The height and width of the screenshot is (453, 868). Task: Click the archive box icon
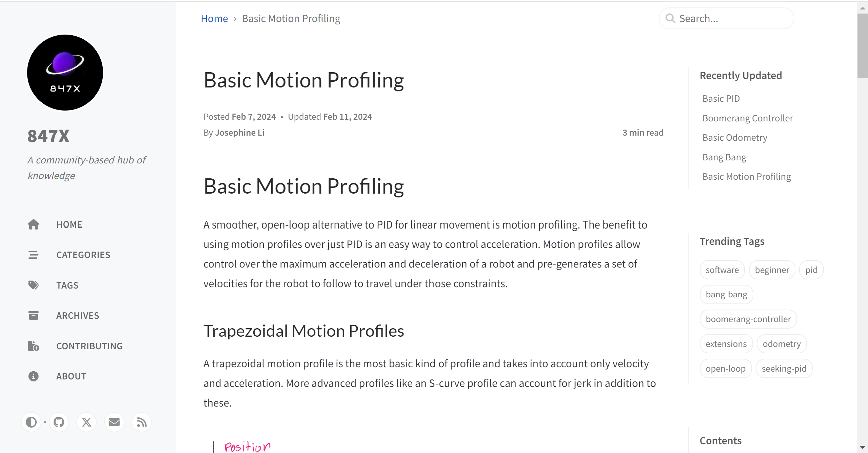[x=34, y=316]
